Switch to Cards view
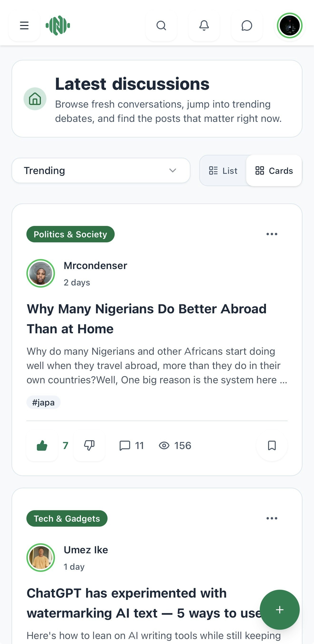 (274, 171)
